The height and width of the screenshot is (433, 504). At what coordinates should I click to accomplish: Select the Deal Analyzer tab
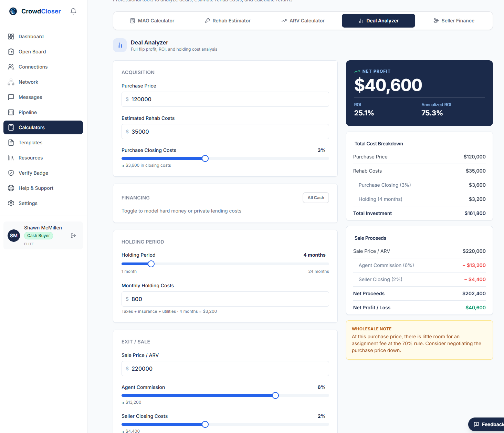click(378, 21)
